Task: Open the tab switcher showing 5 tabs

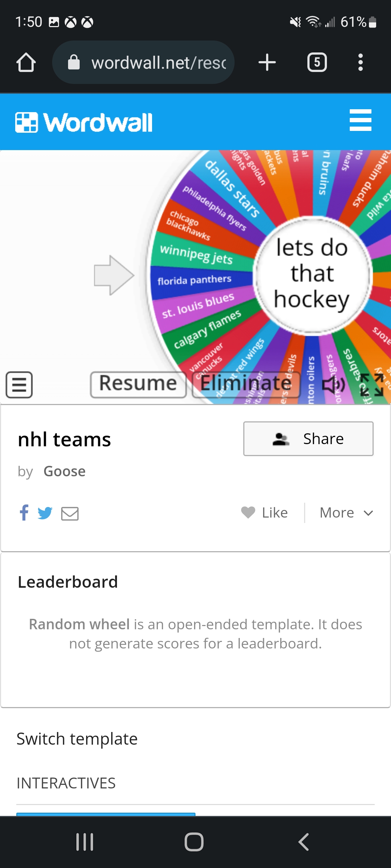Action: [317, 63]
